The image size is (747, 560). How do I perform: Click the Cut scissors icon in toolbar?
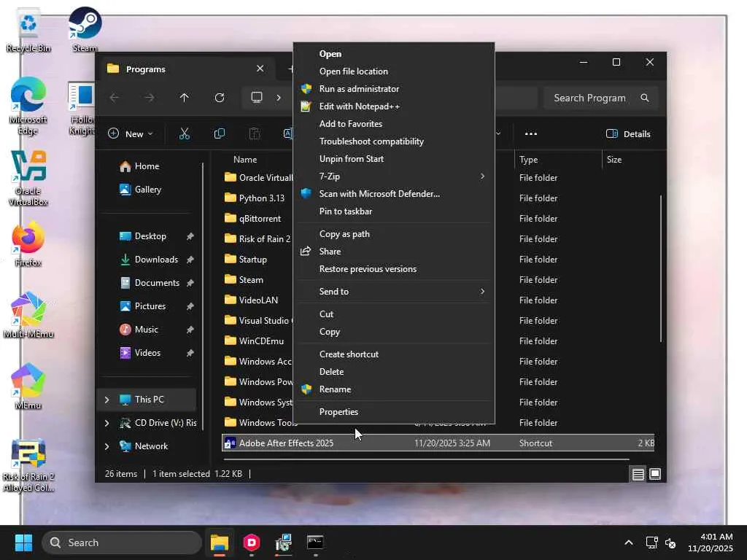[x=185, y=134]
